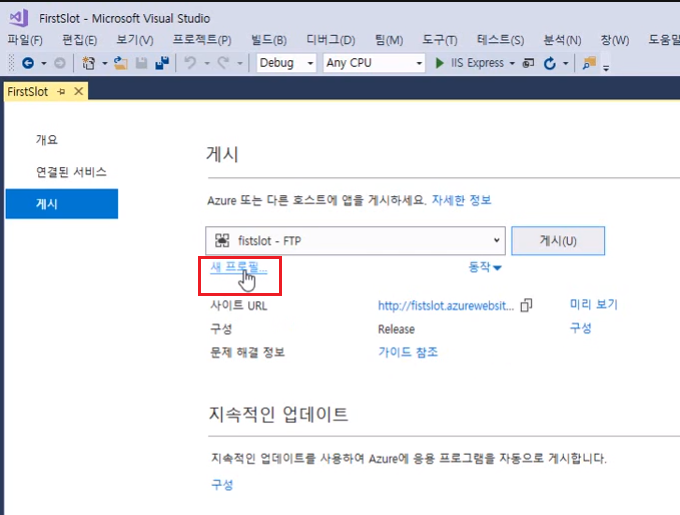Open navigate backward history dropdown
This screenshot has width=680, height=515.
(x=44, y=64)
